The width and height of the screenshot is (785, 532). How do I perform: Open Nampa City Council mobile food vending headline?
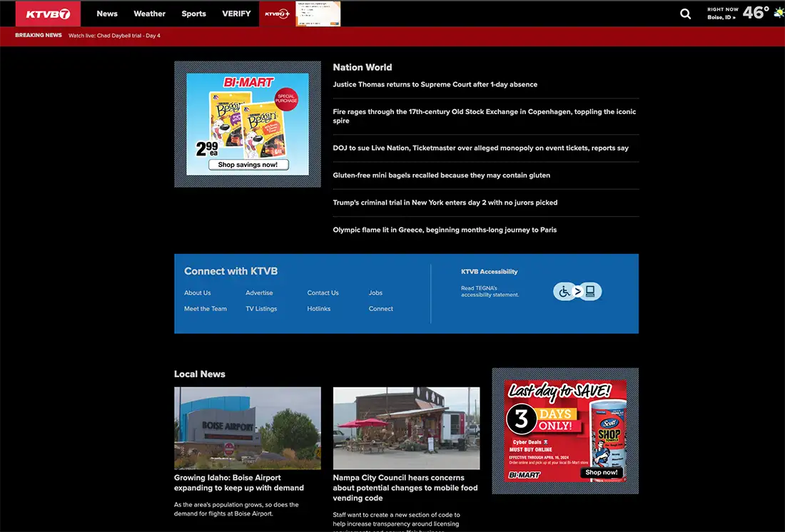405,488
